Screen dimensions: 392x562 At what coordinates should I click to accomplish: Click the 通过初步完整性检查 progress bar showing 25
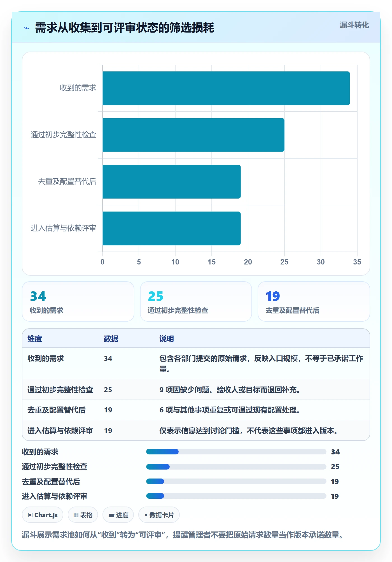click(236, 466)
